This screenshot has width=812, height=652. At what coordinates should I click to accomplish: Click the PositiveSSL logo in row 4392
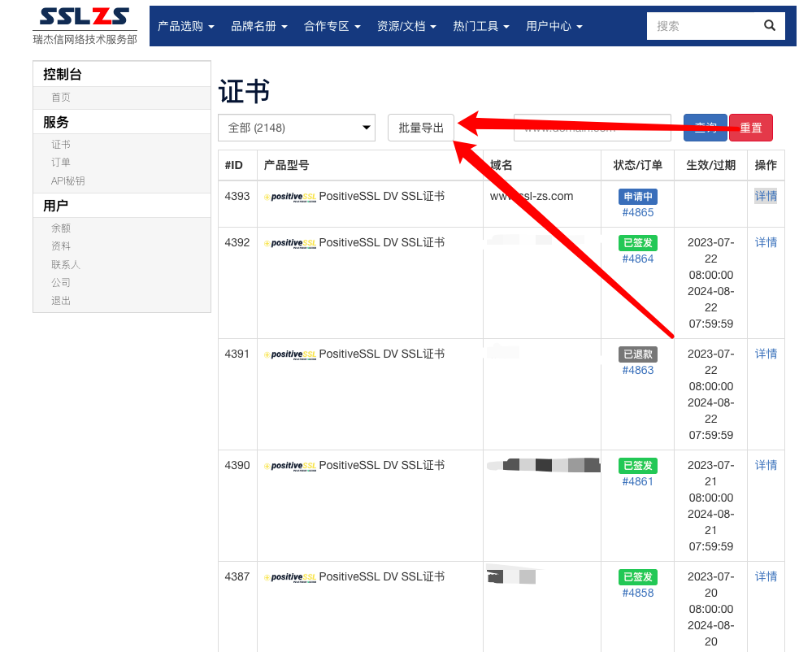point(290,243)
